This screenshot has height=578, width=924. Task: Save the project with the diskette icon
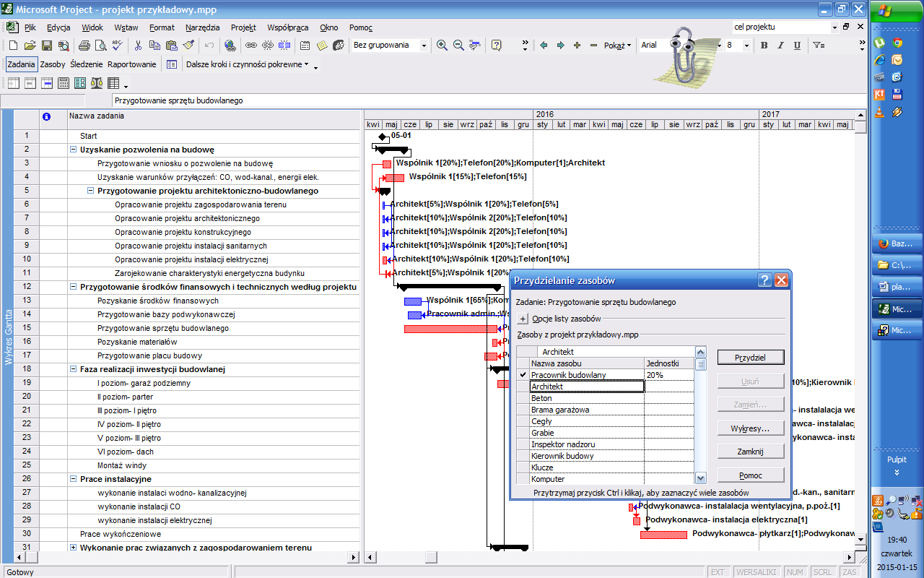point(47,46)
